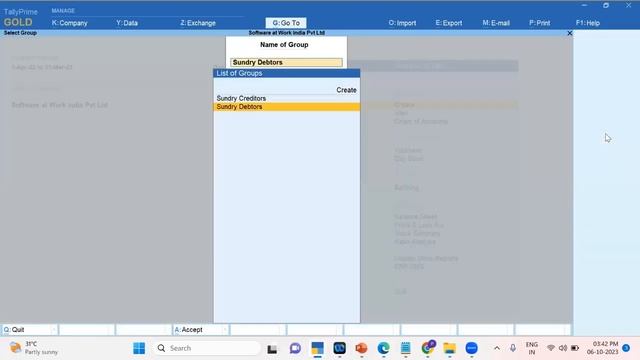Click the Q: Quit button
The height and width of the screenshot is (360, 640).
pos(29,329)
